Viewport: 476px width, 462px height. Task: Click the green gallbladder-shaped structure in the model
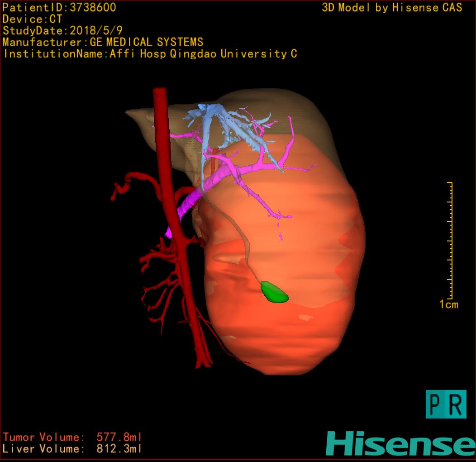[274, 292]
